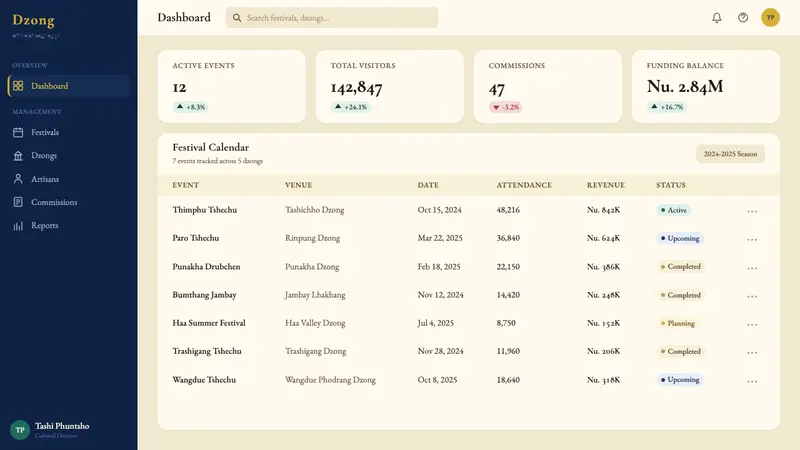
Task: Click the Nu. 842K revenue value
Action: click(x=603, y=210)
